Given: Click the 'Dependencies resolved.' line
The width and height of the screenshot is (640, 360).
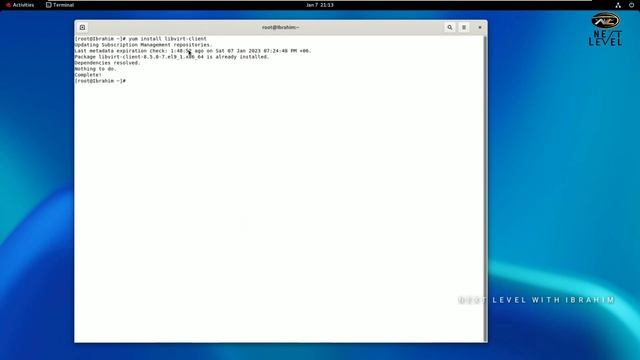Looking at the screenshot, I should pos(107,63).
